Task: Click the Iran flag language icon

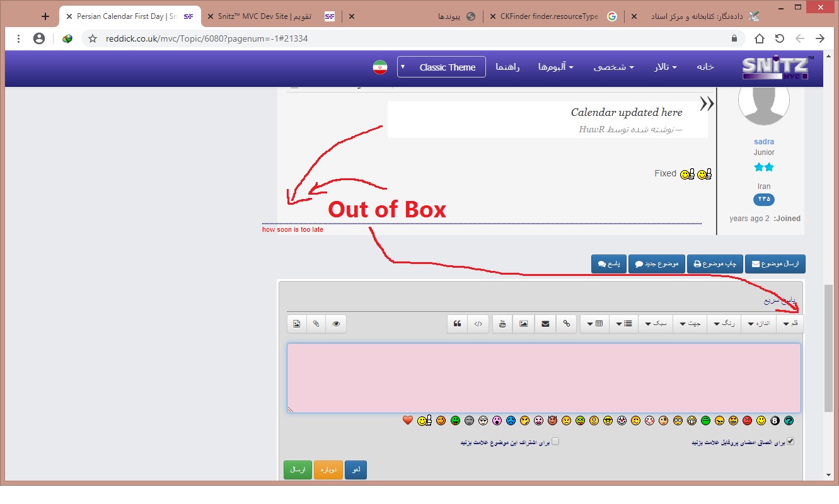Action: tap(379, 67)
